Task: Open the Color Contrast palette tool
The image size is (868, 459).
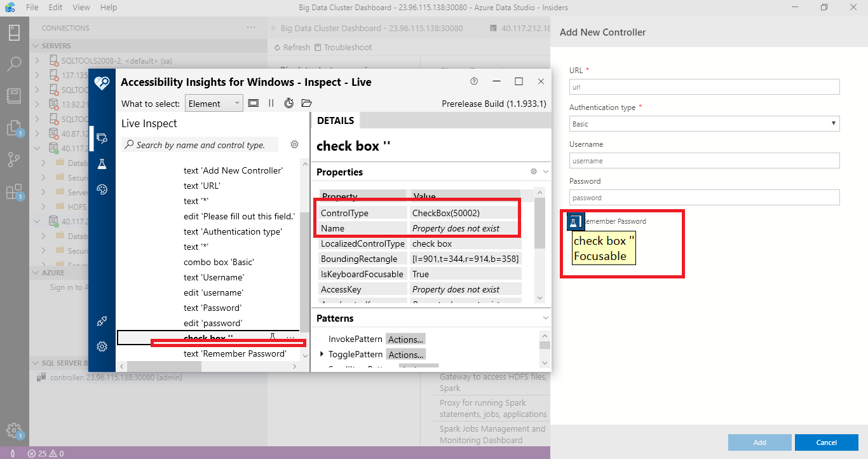Action: pyautogui.click(x=102, y=189)
